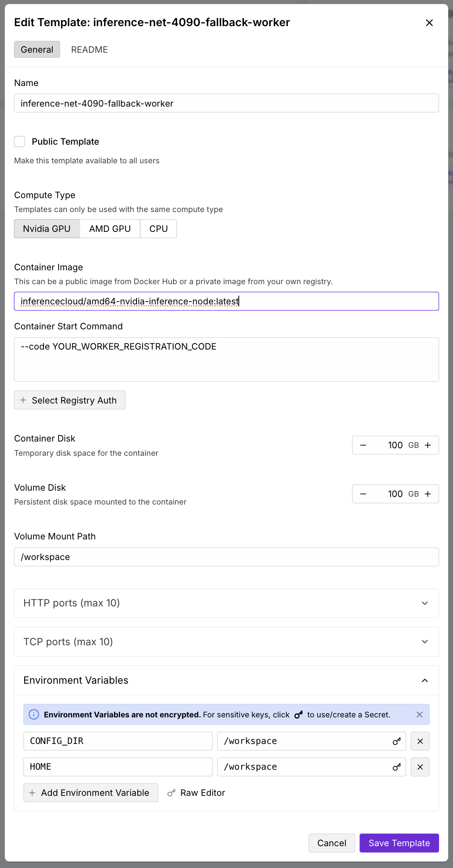453x868 pixels.
Task: Select Nvidia GPU compute type
Action: (x=47, y=229)
